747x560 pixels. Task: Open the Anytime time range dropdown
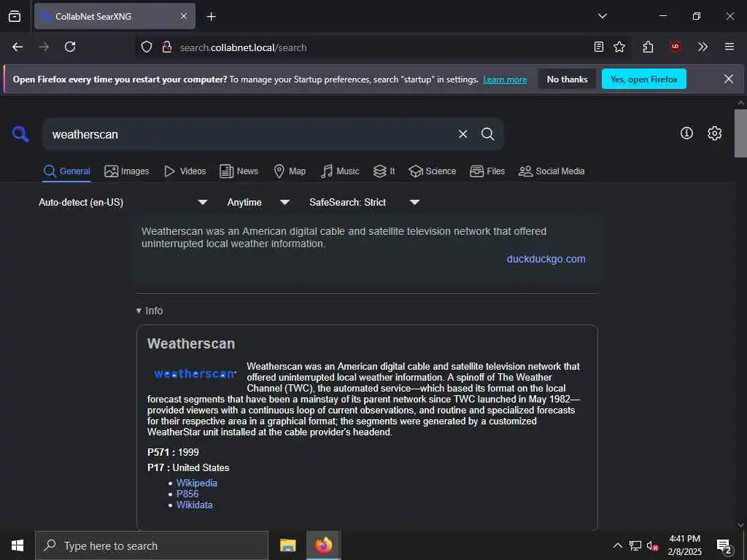(258, 203)
